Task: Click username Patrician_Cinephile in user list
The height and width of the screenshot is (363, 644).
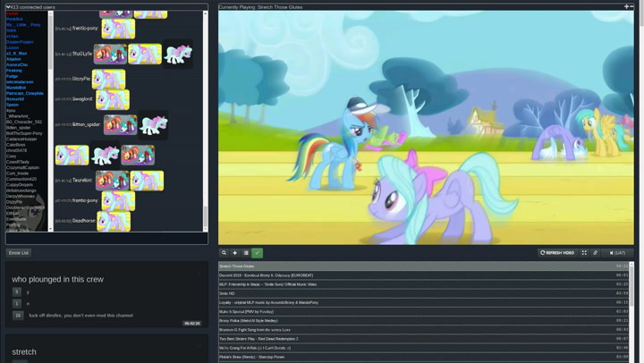Action: tap(25, 93)
